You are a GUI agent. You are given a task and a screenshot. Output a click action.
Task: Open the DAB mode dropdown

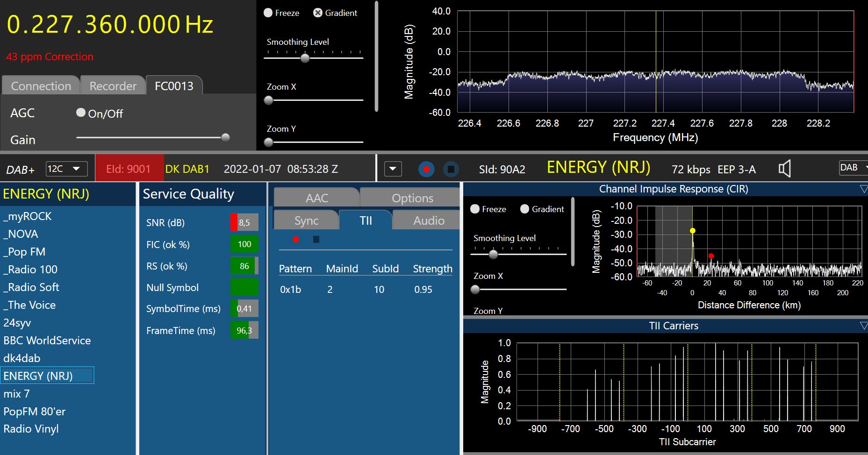pyautogui.click(x=853, y=168)
